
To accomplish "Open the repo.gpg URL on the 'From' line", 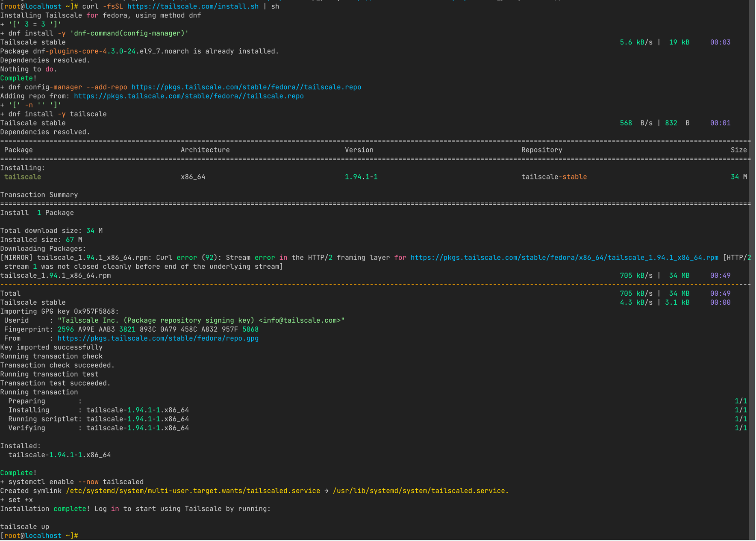I will coord(158,338).
